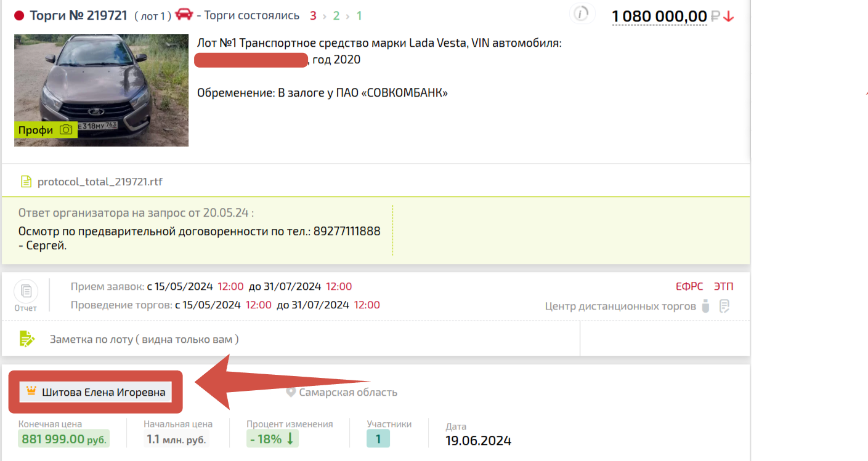Viewport: 868px width, 461px height.
Task: Click the Центр дистанционных торгов link
Action: pyautogui.click(x=620, y=306)
